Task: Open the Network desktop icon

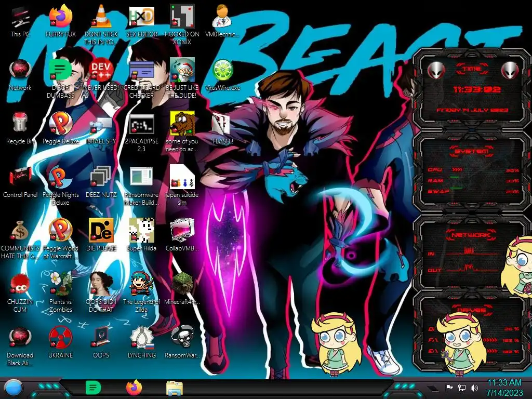Action: (20, 75)
